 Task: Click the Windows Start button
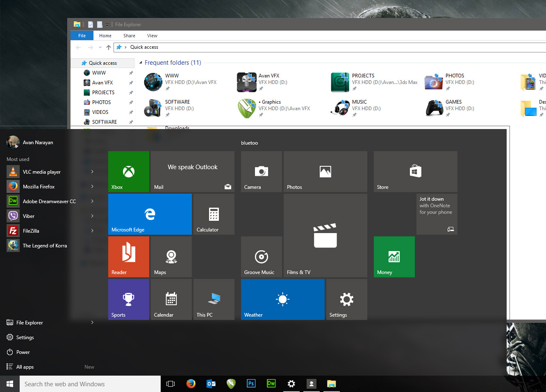coord(10,384)
